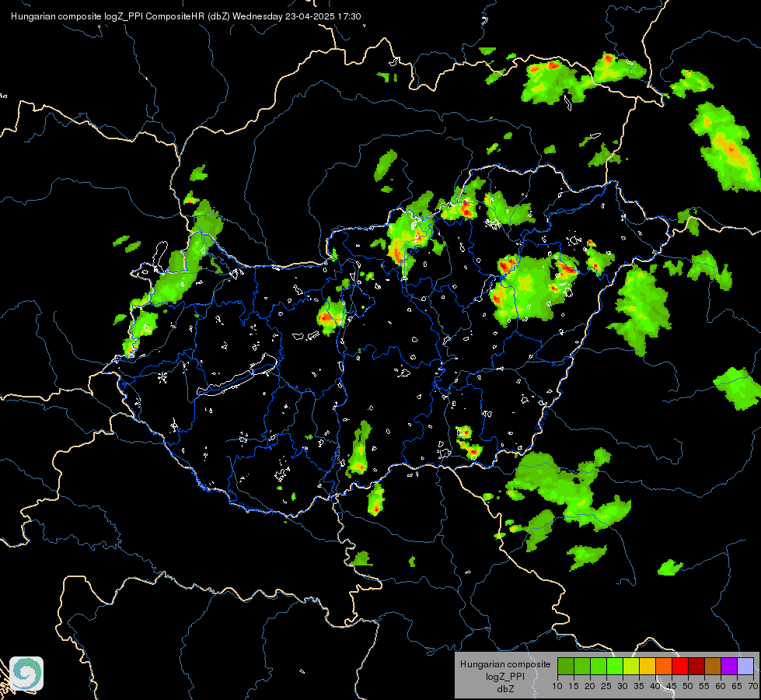Click the '50' value on legend scale

click(688, 686)
